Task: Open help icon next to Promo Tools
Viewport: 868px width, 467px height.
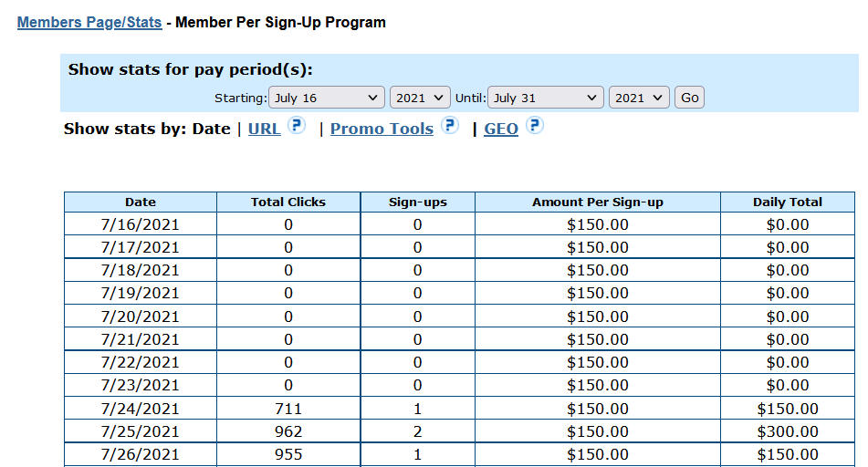Action: [450, 126]
